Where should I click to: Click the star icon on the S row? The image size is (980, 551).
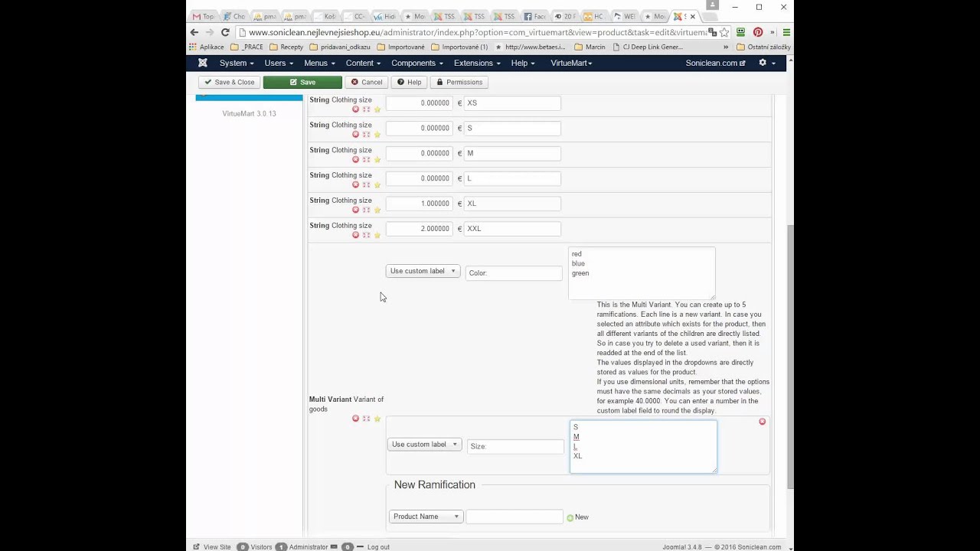(x=377, y=135)
